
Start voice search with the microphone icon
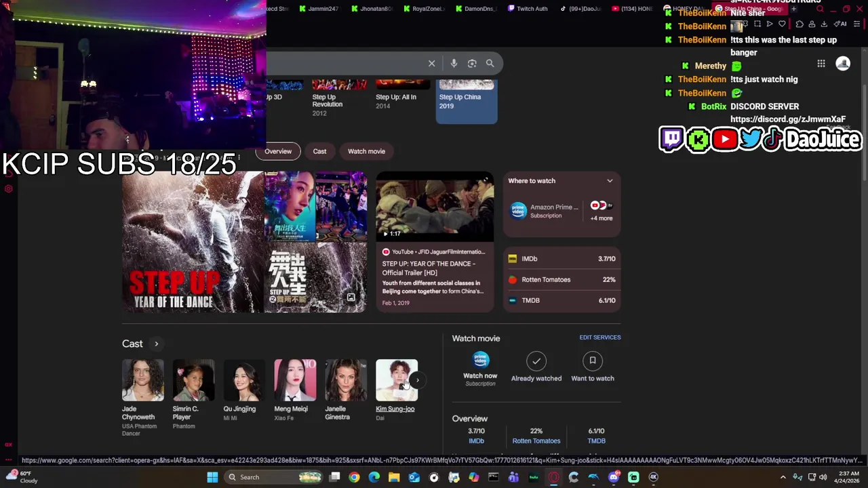(x=454, y=63)
